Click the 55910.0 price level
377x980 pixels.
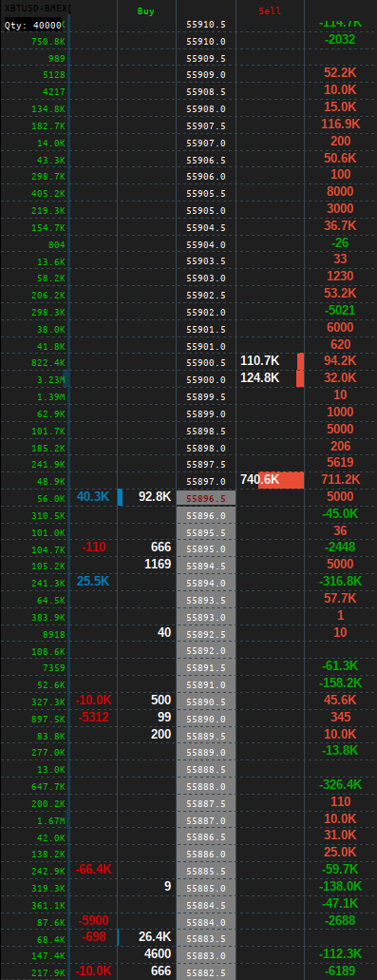(x=206, y=41)
